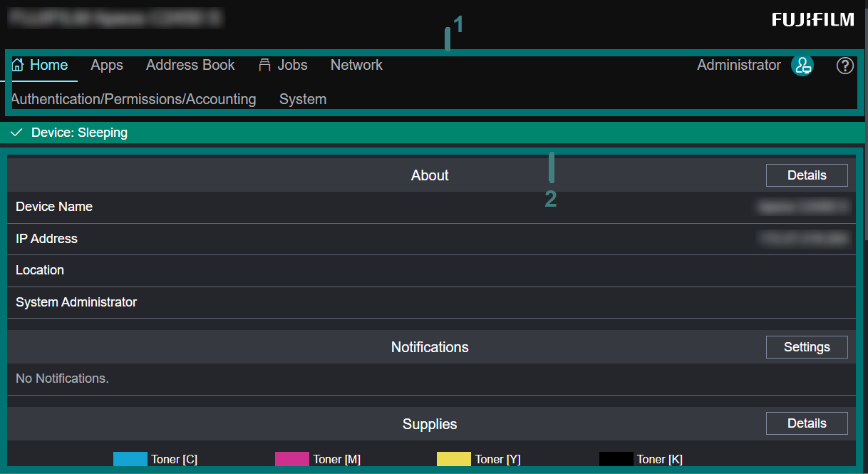Click the Home house icon
Screen dimensions: 868x474
coord(18,65)
